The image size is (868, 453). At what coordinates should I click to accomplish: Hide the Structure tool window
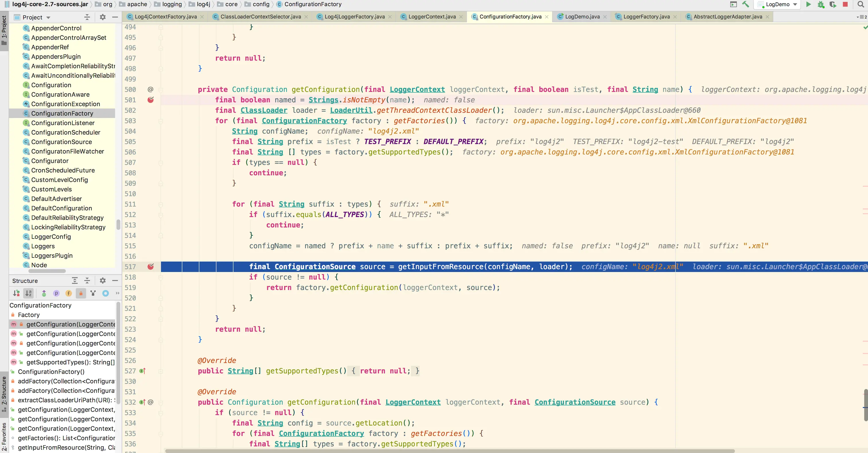coord(115,281)
